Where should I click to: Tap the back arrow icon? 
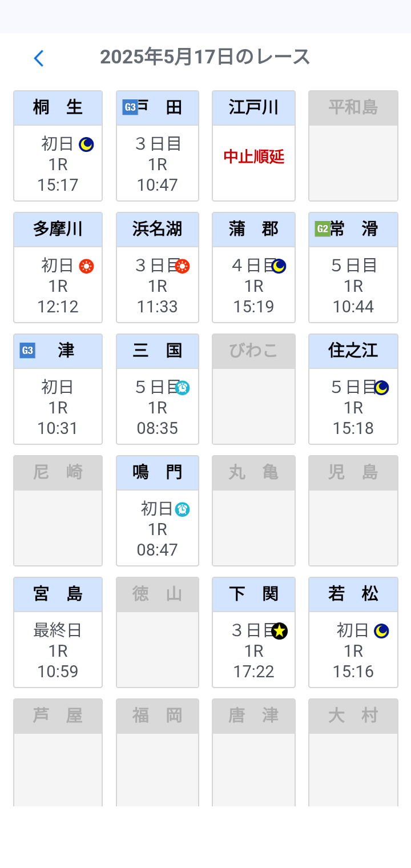click(x=38, y=58)
